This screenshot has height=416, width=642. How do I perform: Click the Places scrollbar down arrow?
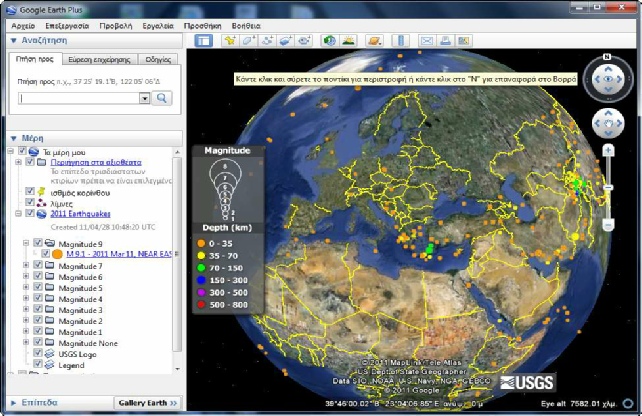pyautogui.click(x=177, y=369)
